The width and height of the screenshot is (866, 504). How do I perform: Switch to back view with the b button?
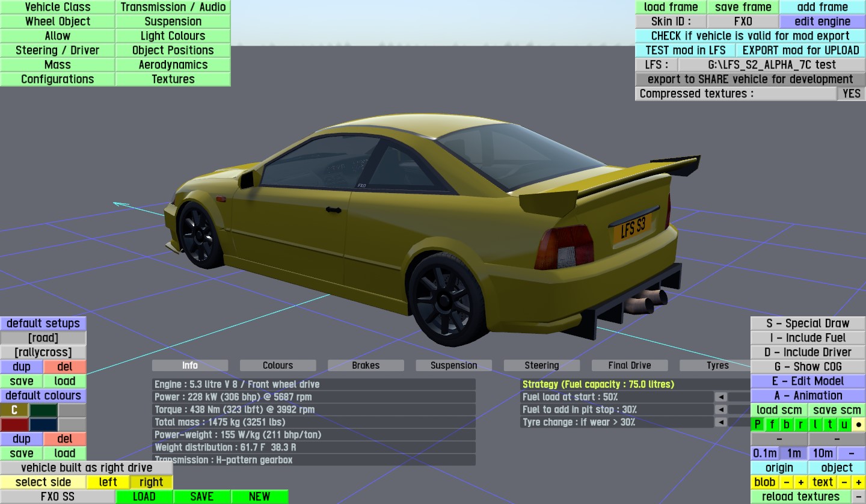pos(786,425)
